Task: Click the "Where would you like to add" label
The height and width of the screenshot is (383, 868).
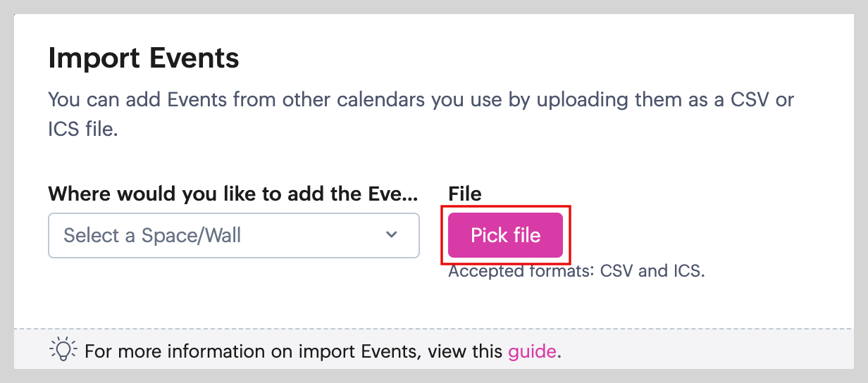Action: [x=233, y=194]
